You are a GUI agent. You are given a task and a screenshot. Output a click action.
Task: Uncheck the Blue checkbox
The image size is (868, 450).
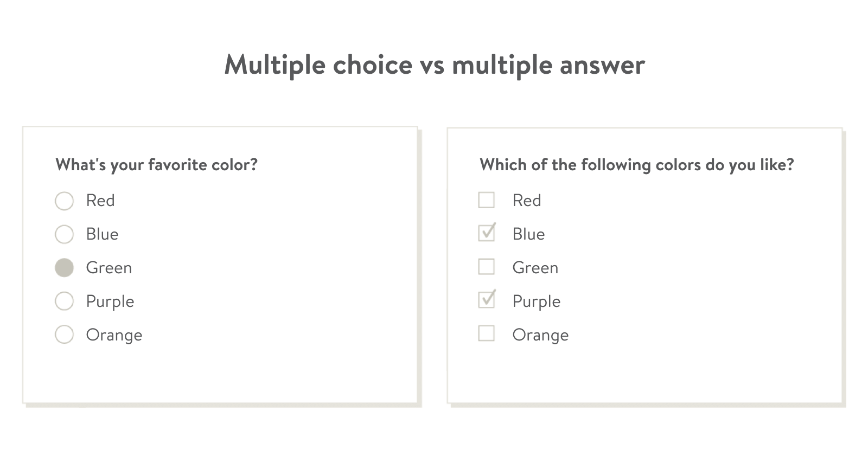click(487, 233)
